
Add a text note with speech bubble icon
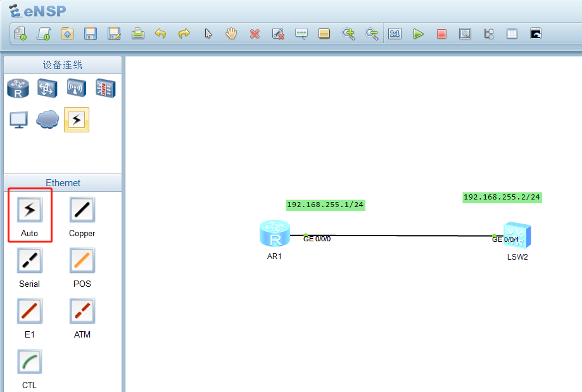pyautogui.click(x=301, y=34)
